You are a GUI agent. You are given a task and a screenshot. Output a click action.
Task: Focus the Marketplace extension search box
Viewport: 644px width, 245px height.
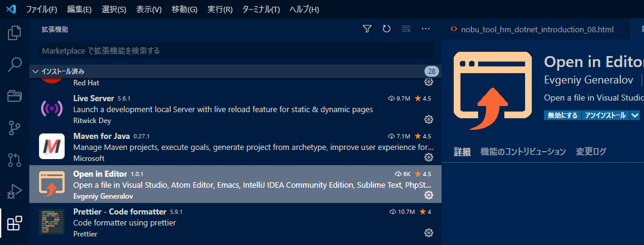[236, 51]
